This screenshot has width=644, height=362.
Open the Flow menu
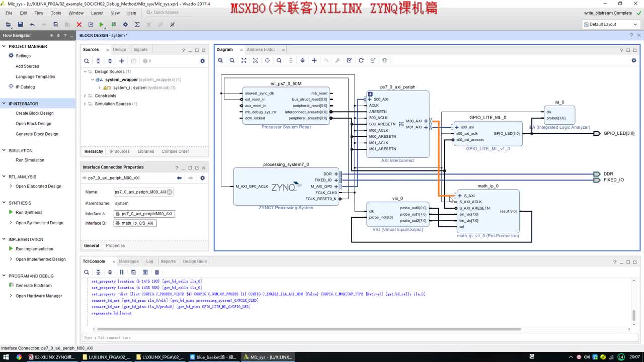point(39,13)
